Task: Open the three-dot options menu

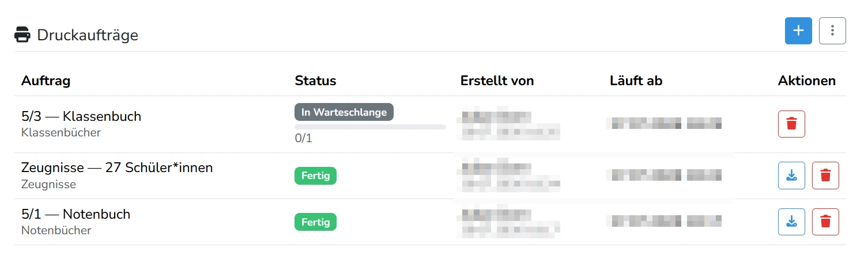Action: (x=832, y=31)
